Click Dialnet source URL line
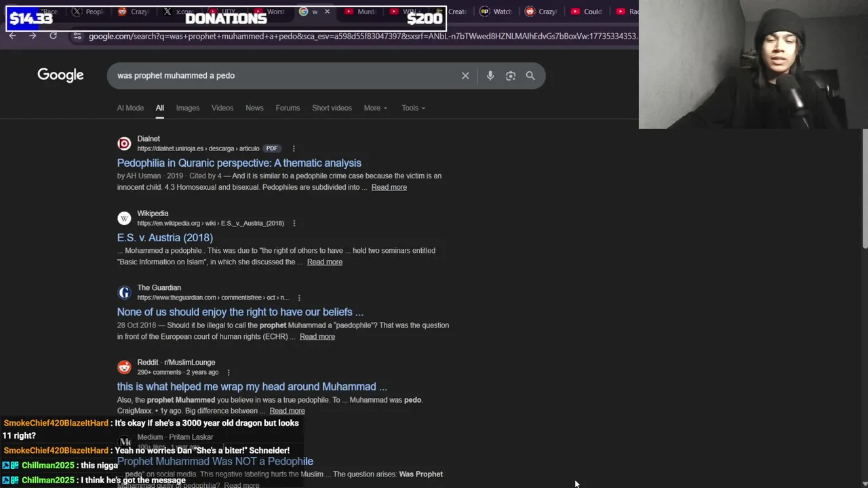868x488 pixels. [198, 148]
